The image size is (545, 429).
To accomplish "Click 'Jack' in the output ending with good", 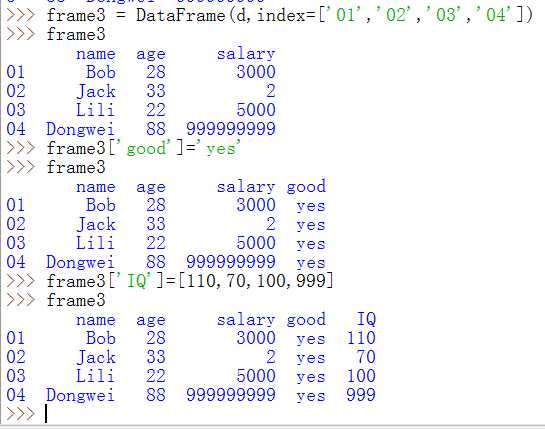I will click(x=96, y=224).
